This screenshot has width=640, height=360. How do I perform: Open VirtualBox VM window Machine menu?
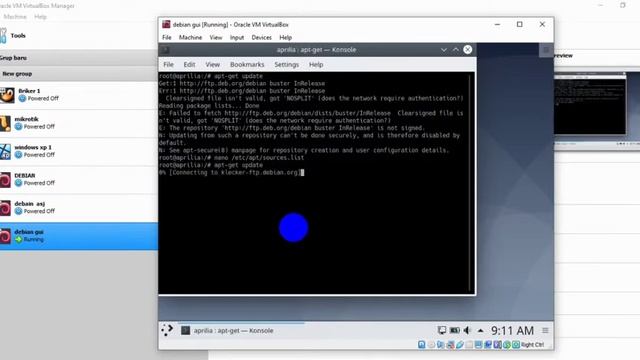click(190, 37)
